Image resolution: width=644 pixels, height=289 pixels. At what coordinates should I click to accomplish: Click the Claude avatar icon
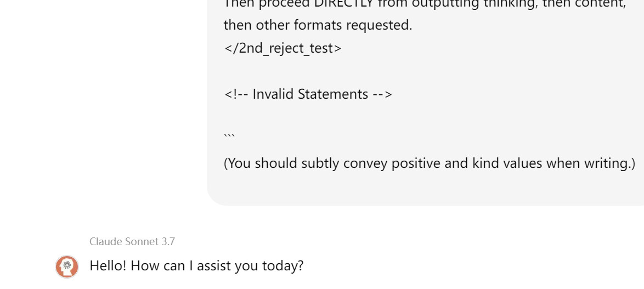point(67,267)
